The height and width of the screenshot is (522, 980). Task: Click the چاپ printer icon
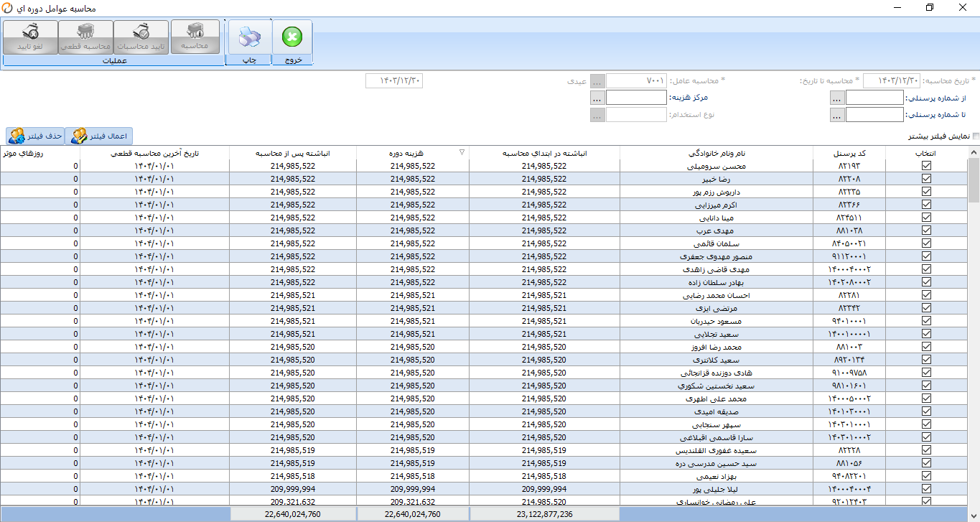[248, 37]
